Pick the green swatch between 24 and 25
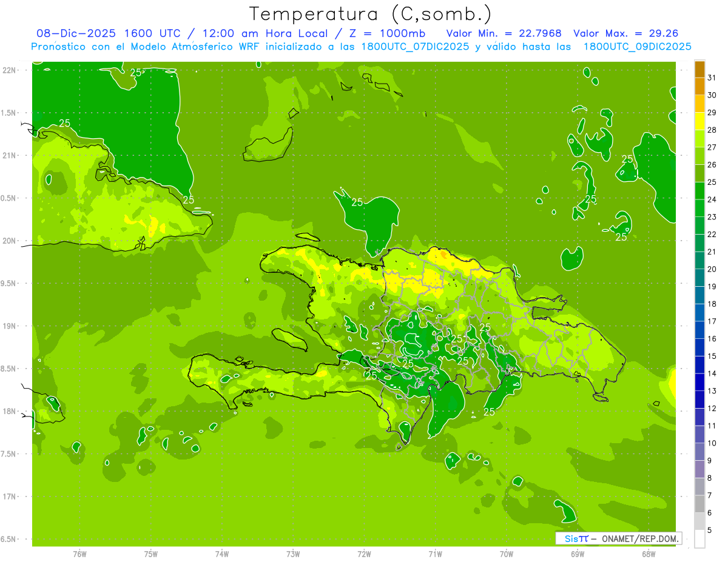Image resolution: width=728 pixels, height=562 pixels. pos(699,191)
